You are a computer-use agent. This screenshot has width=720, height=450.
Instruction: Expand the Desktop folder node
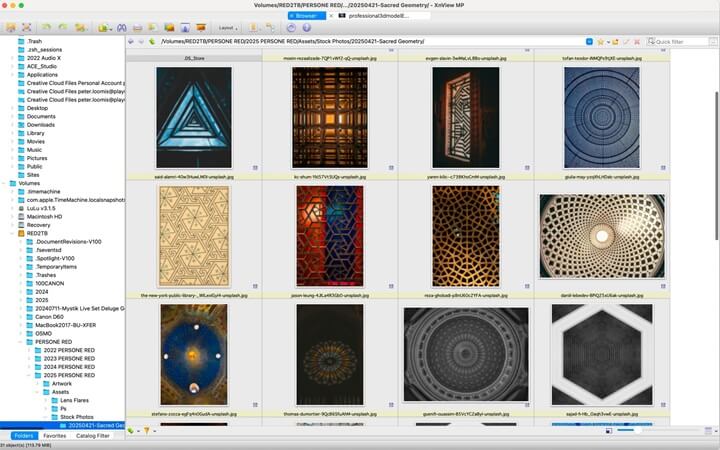point(12,108)
